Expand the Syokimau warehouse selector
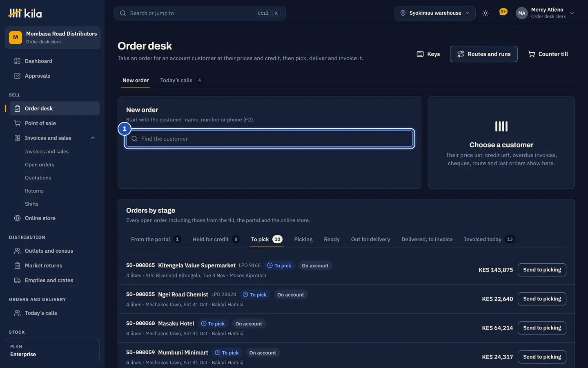Image resolution: width=588 pixels, height=368 pixels. point(435,13)
